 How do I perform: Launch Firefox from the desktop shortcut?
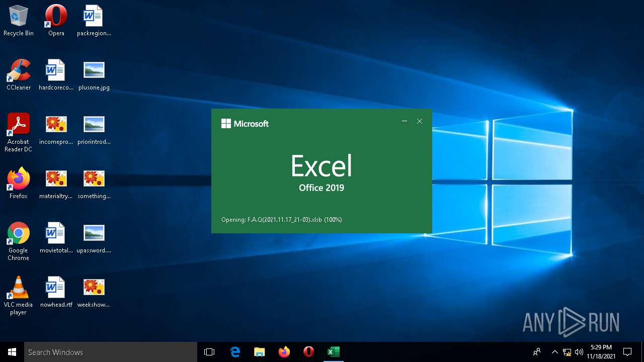point(19,183)
